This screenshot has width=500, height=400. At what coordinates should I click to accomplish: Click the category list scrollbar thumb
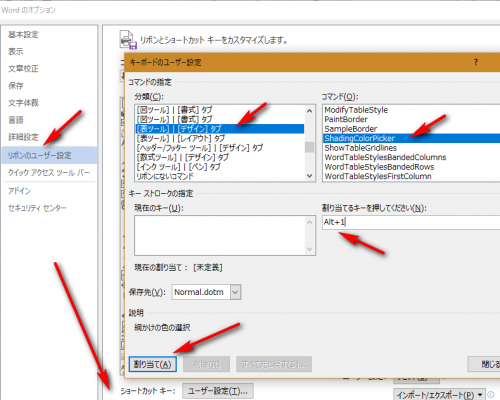pyautogui.click(x=310, y=147)
